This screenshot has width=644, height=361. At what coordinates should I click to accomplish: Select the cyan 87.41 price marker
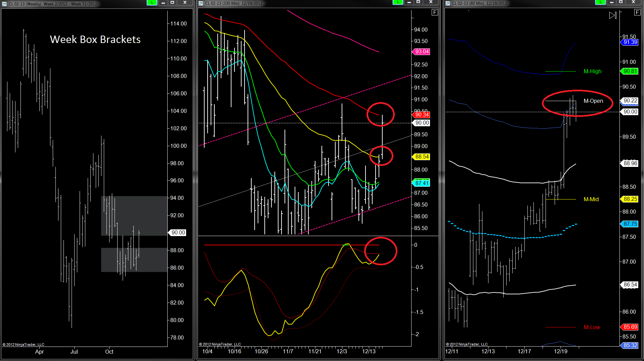click(421, 183)
